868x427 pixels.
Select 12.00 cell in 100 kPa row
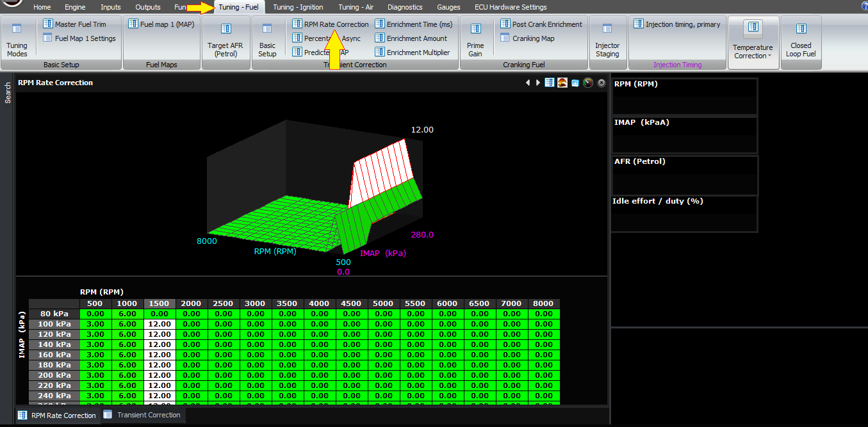[x=160, y=324]
